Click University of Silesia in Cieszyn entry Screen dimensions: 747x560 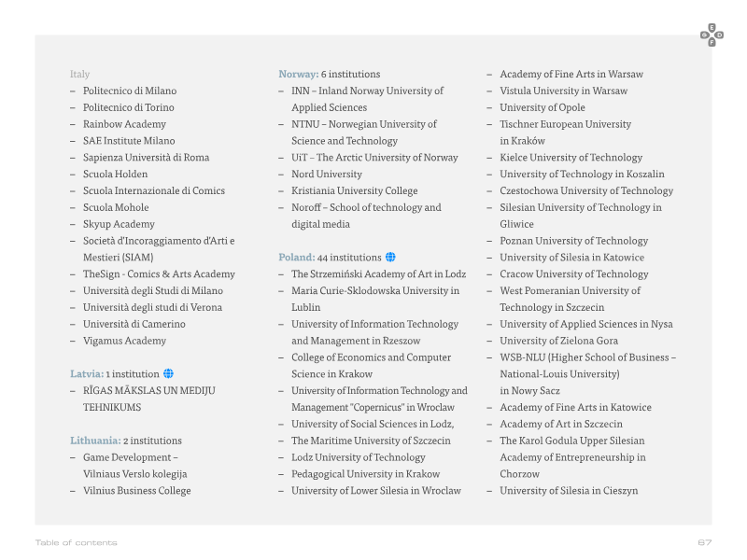[569, 491]
